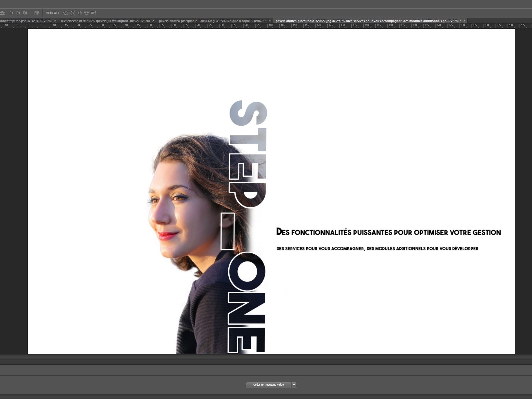
Task: Select the 3D pan (drag) mode icon
Action: (x=80, y=13)
